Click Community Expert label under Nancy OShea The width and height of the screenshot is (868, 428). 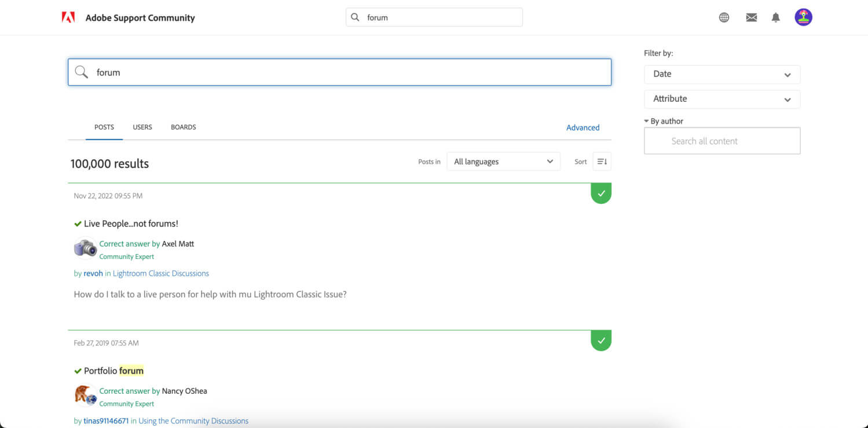(127, 404)
